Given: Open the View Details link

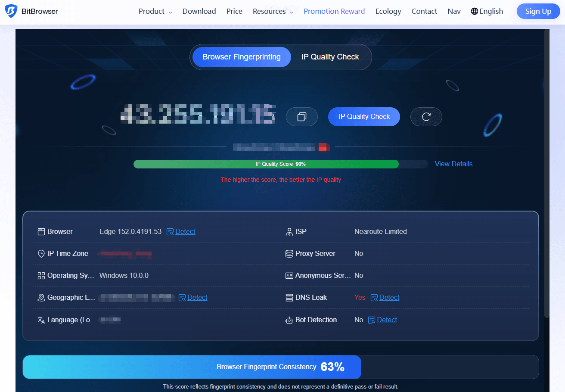Looking at the screenshot, I should (453, 164).
